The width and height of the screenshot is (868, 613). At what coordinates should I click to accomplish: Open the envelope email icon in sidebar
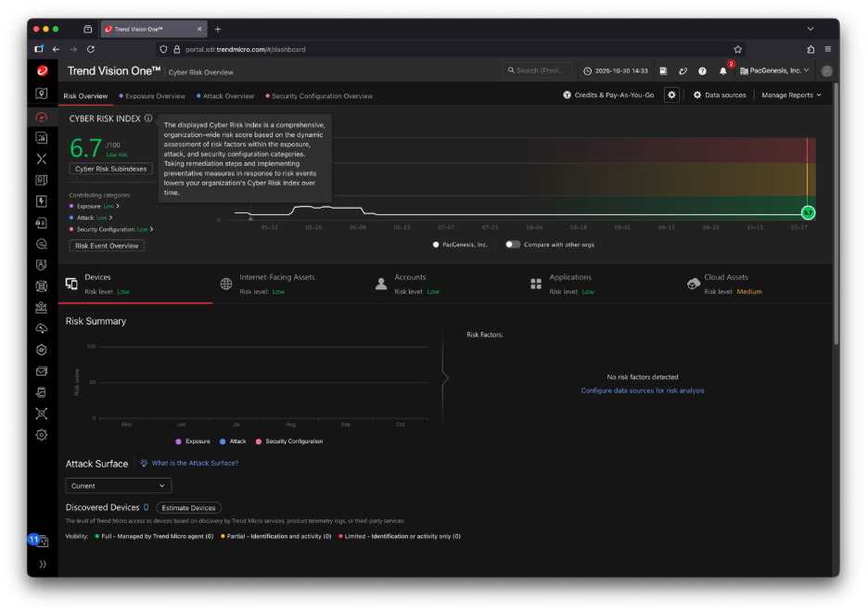point(42,371)
